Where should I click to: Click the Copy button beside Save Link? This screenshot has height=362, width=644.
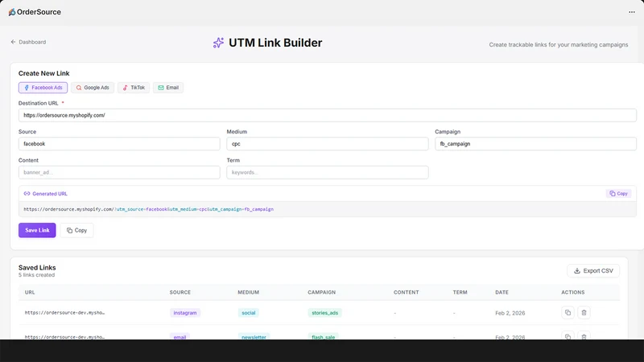tap(76, 230)
